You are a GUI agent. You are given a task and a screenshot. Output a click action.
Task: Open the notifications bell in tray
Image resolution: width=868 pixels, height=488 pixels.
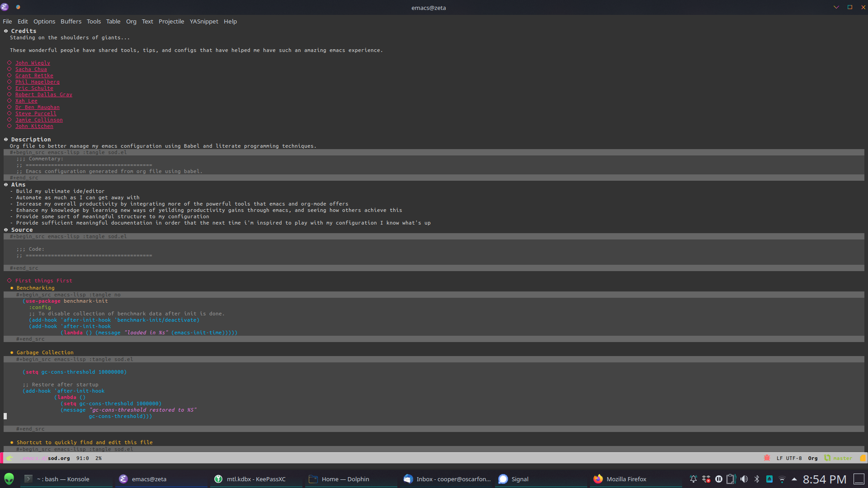click(693, 479)
